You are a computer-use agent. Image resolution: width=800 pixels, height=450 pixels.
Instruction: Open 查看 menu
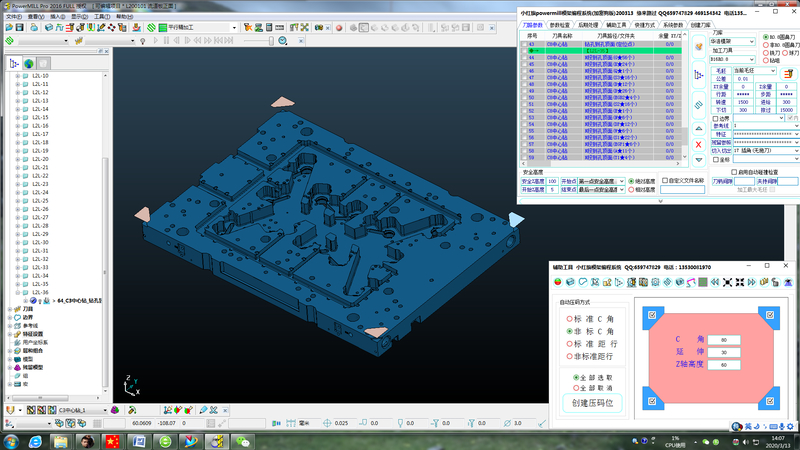36,16
